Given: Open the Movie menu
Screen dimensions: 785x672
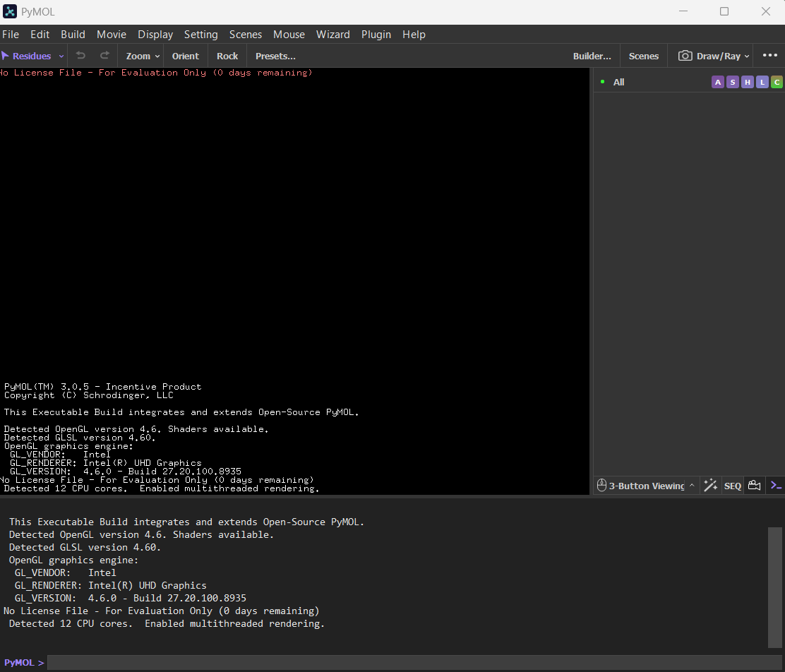Looking at the screenshot, I should (x=112, y=34).
